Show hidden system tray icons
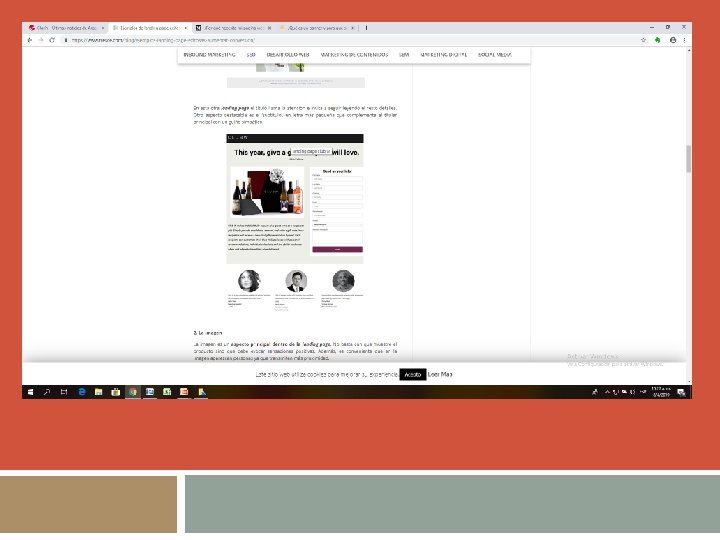The image size is (720, 540). coord(607,392)
